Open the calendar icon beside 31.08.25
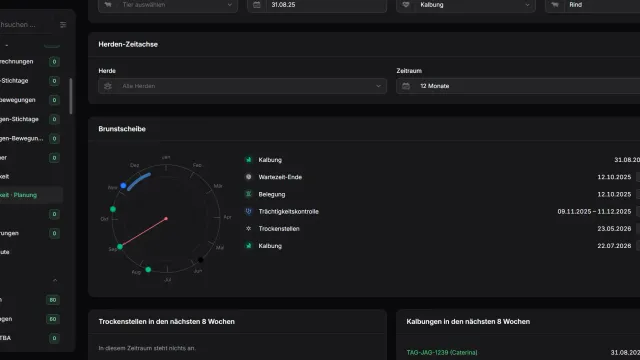The image size is (640, 360). coord(257,5)
